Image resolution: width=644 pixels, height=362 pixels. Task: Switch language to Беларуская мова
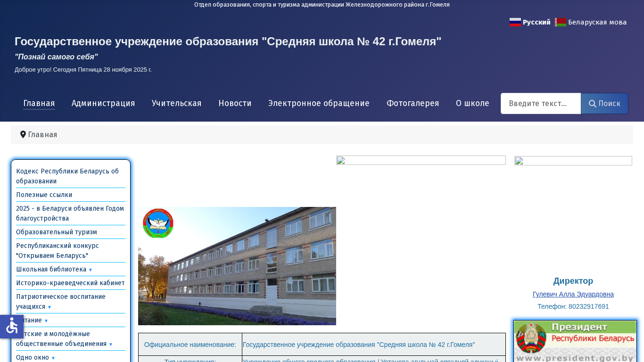[597, 22]
